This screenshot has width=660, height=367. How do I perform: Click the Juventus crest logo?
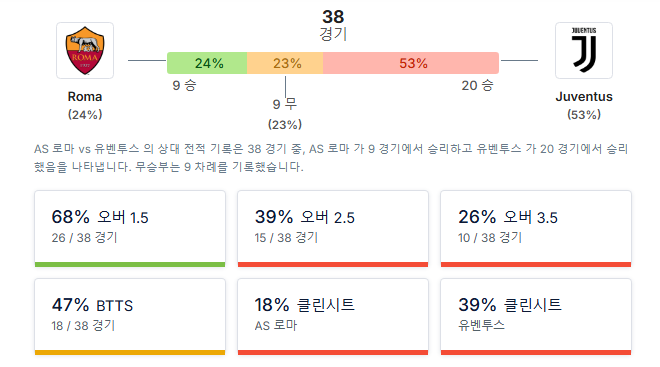pos(584,51)
